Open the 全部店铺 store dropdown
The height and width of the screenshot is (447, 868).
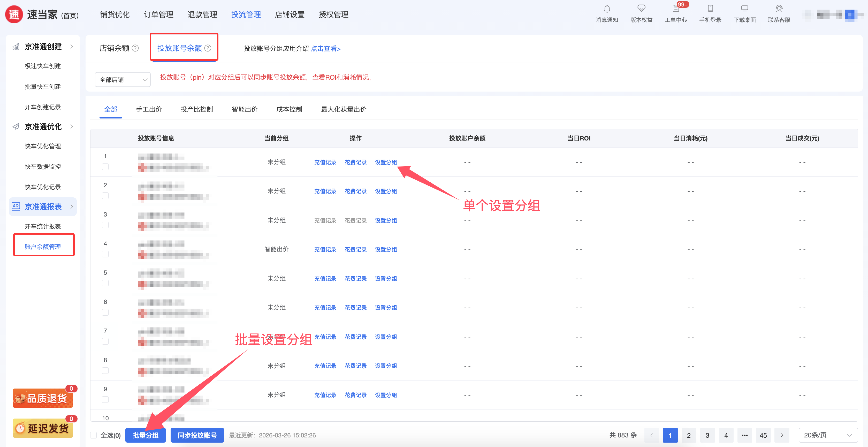[x=123, y=80]
